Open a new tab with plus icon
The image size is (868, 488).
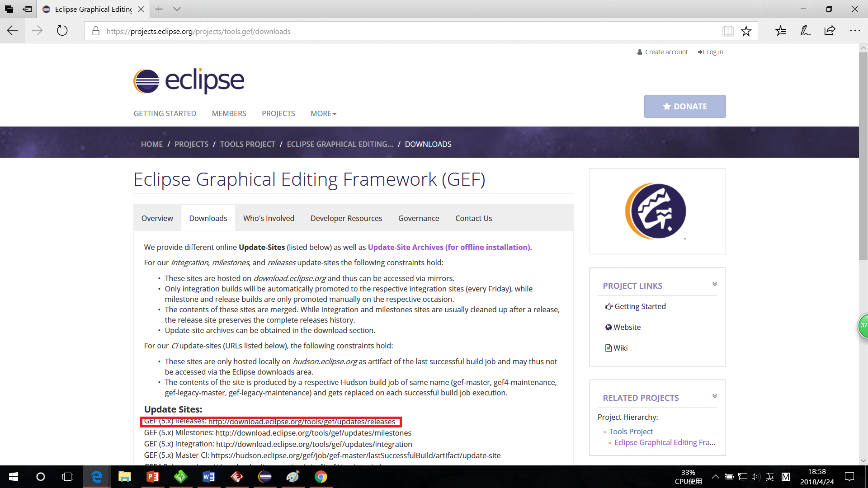[159, 9]
